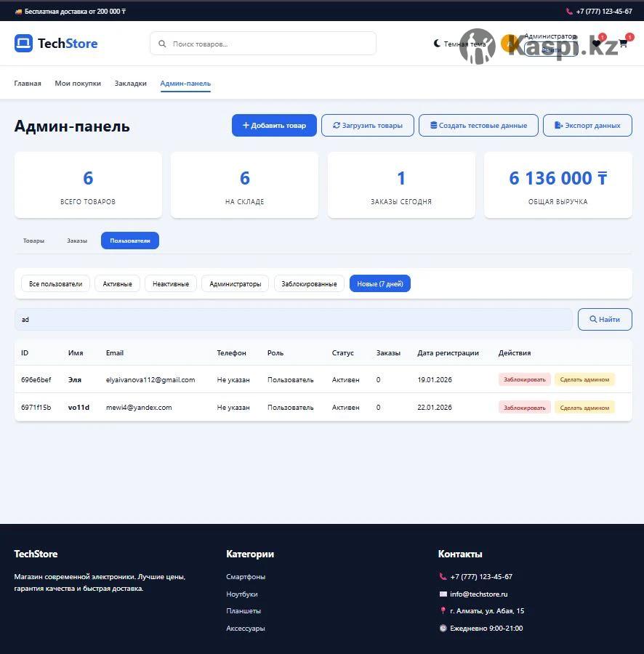The height and width of the screenshot is (654, 644).
Task: Select the Активные users filter
Action: pyautogui.click(x=117, y=284)
